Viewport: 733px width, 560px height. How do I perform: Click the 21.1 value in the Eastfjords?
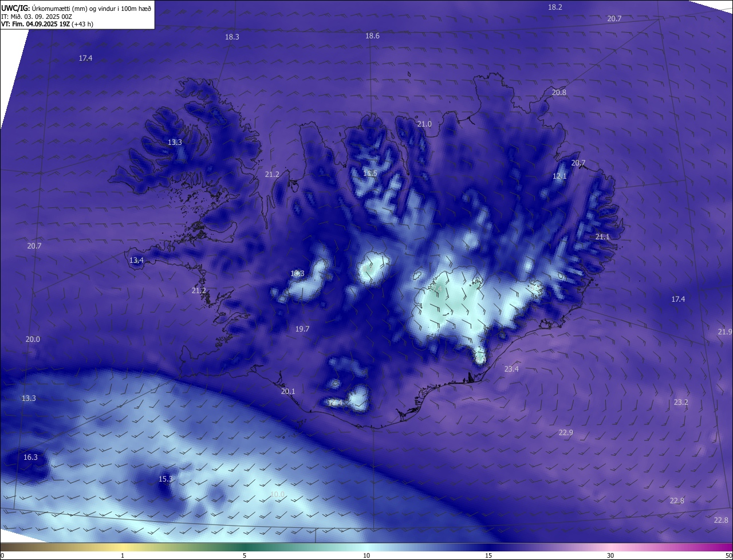[602, 236]
